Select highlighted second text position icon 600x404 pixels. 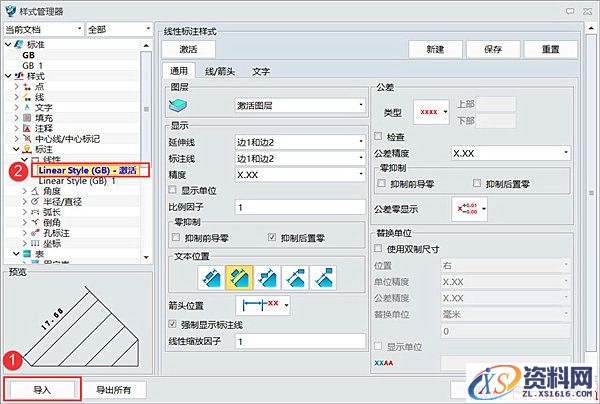pyautogui.click(x=239, y=277)
